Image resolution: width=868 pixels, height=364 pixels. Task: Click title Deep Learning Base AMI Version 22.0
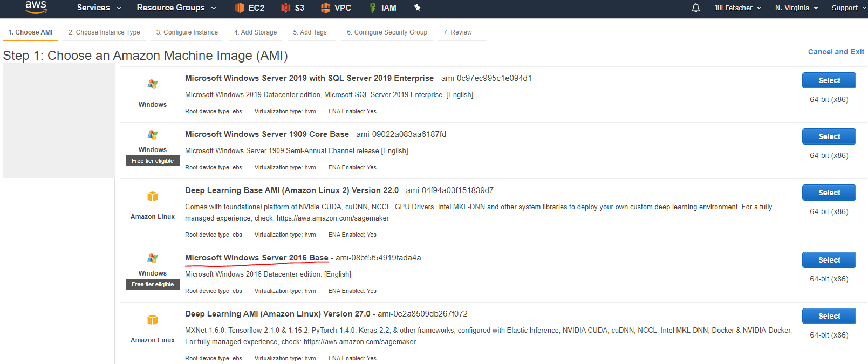292,190
